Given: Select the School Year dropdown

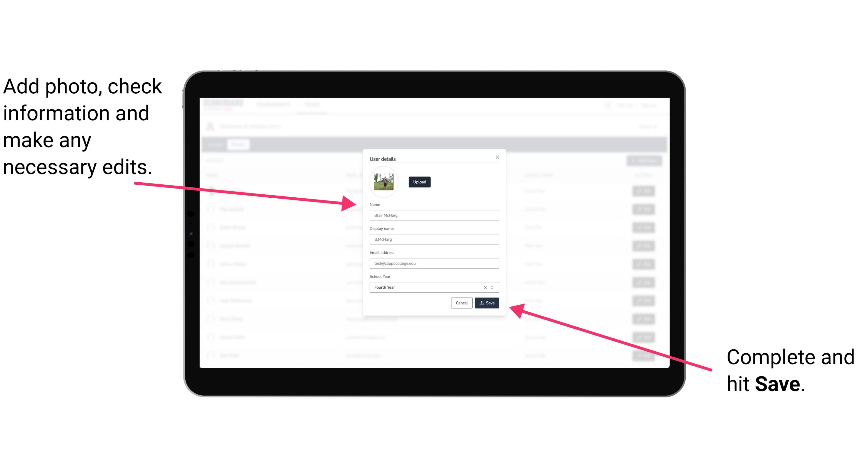Looking at the screenshot, I should pyautogui.click(x=432, y=287).
